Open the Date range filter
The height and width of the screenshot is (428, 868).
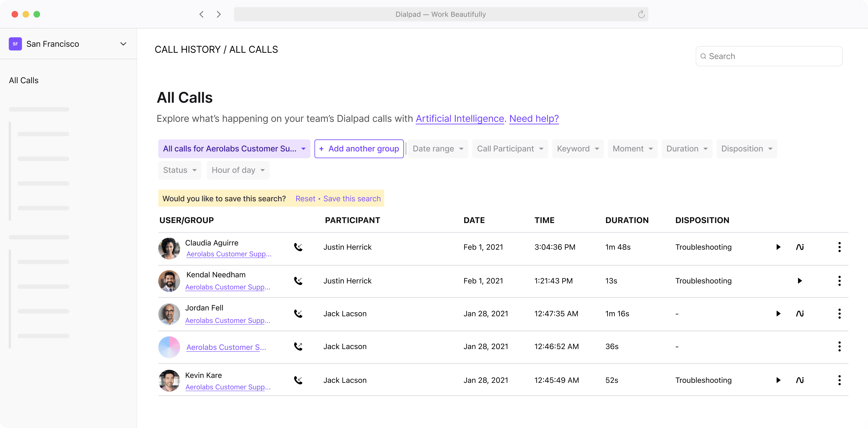[437, 149]
